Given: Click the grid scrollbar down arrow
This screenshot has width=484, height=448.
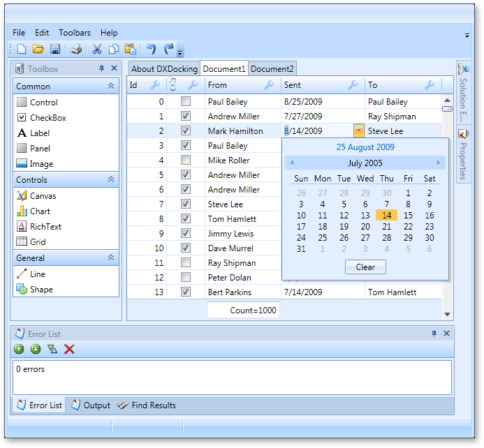Looking at the screenshot, I should (448, 315).
